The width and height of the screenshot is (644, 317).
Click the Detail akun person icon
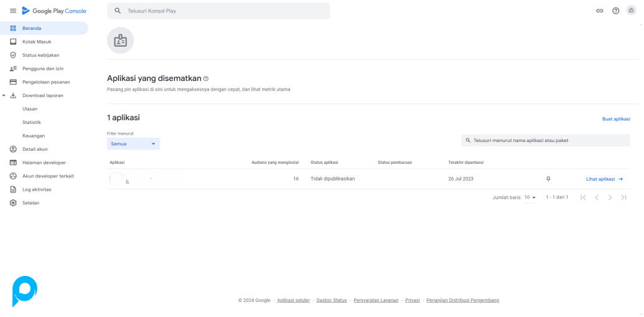(x=13, y=149)
